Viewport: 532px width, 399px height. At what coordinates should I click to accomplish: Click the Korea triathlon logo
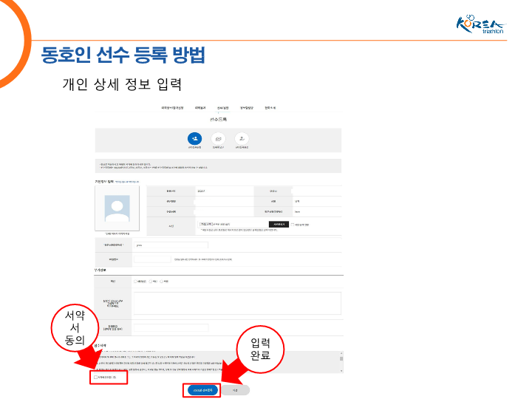click(x=480, y=24)
